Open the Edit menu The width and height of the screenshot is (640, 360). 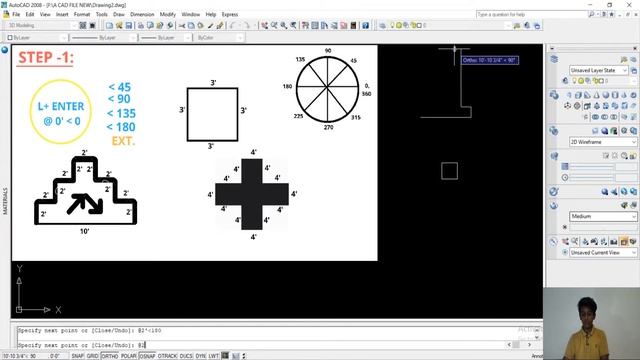[x=30, y=14]
